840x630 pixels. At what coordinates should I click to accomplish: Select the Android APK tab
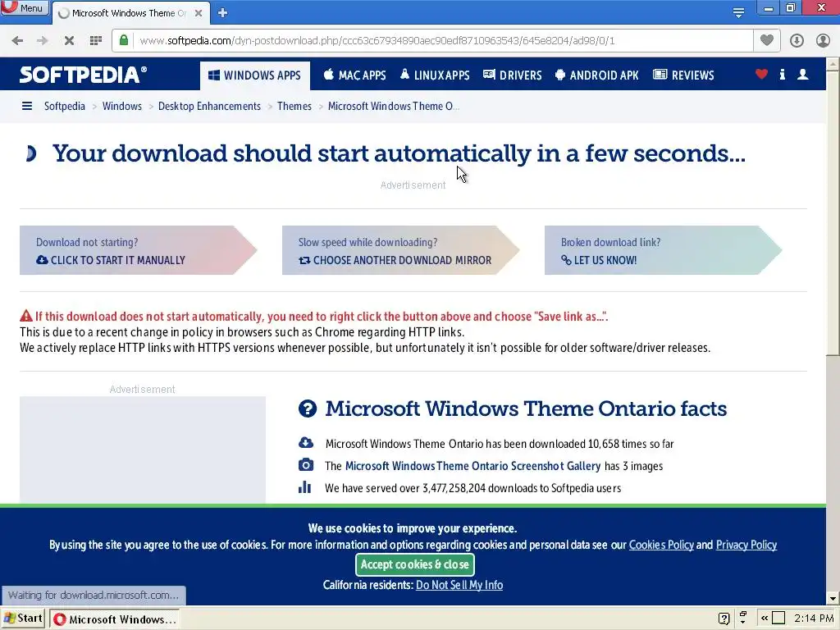[x=597, y=75]
